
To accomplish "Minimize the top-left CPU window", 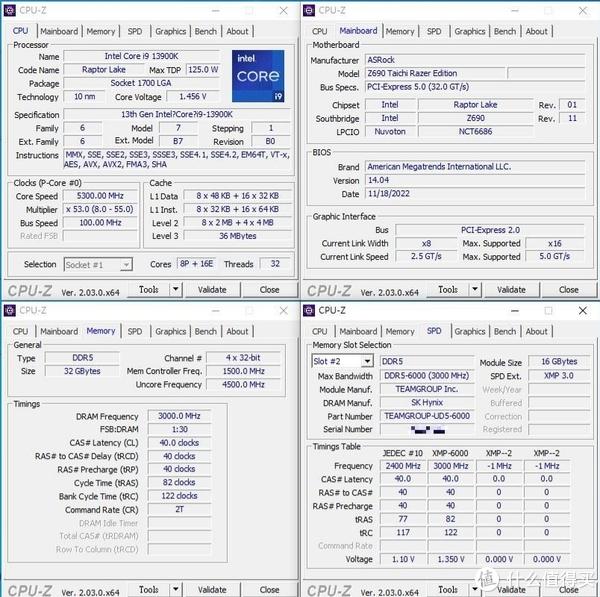I will [x=216, y=11].
